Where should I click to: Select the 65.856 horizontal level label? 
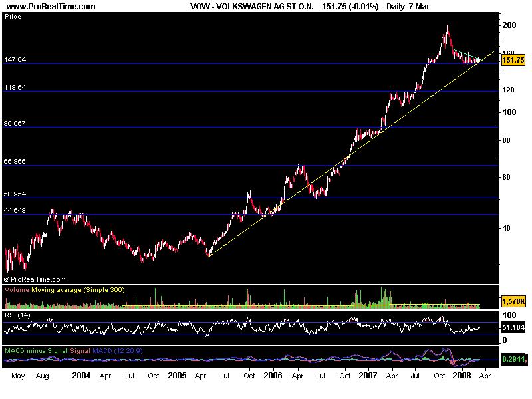click(x=15, y=161)
